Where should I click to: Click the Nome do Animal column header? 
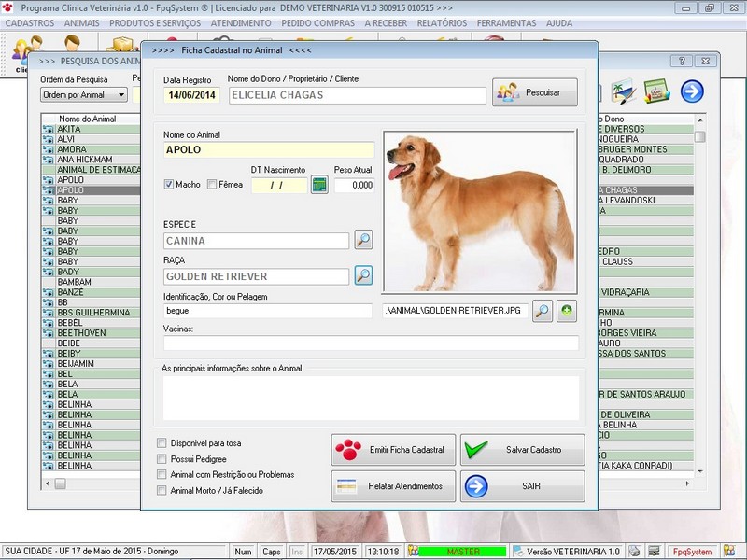[88, 119]
